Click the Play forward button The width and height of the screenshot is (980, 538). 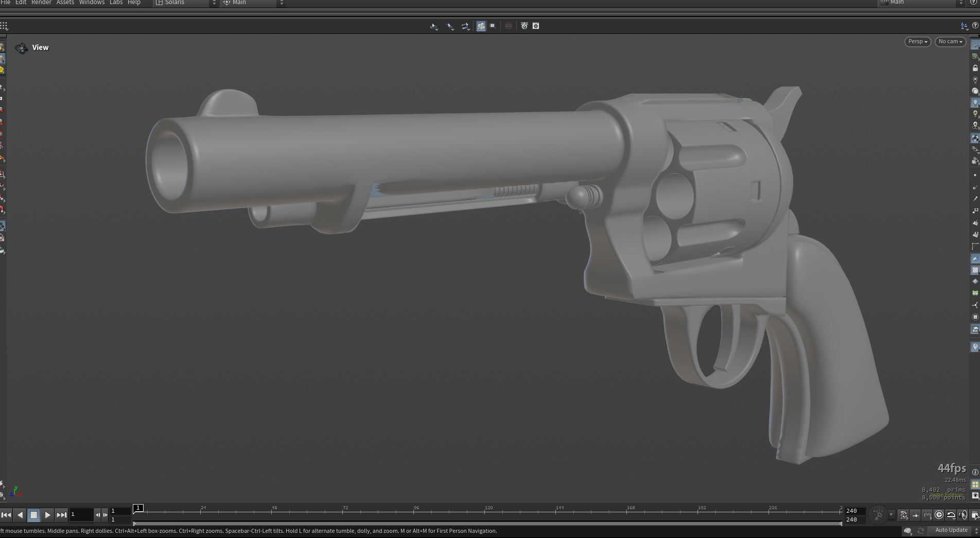(47, 514)
